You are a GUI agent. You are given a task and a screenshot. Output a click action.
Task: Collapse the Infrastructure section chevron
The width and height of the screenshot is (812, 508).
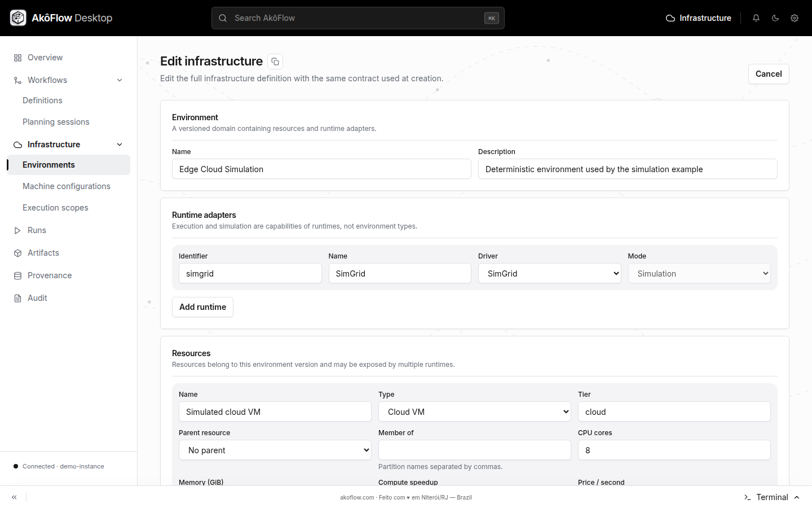[120, 144]
